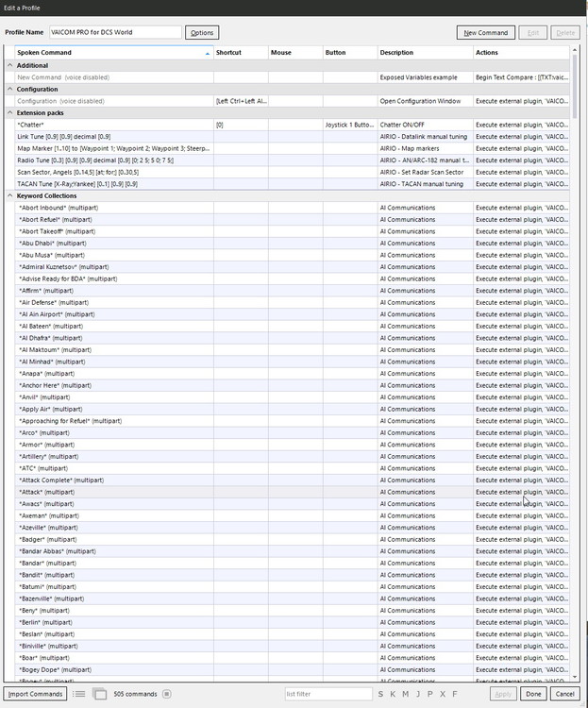Click the Edit button

click(533, 32)
